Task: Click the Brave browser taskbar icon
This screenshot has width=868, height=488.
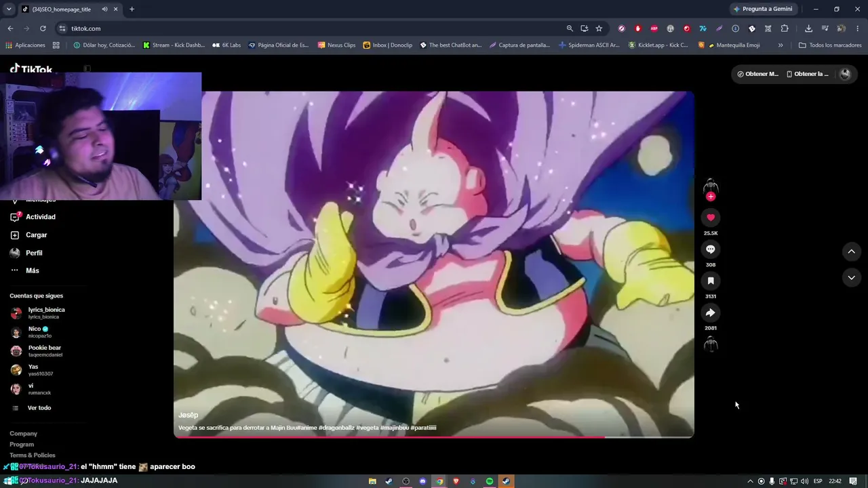Action: coord(456,481)
